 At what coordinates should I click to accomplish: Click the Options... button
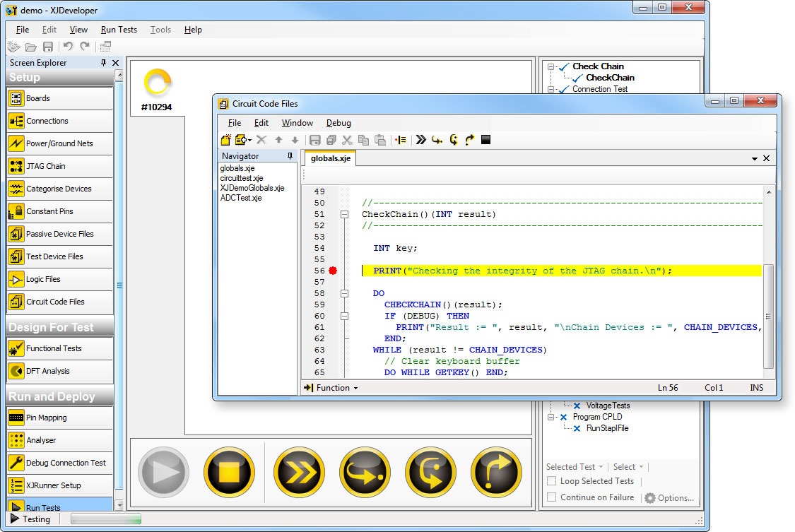point(669,497)
